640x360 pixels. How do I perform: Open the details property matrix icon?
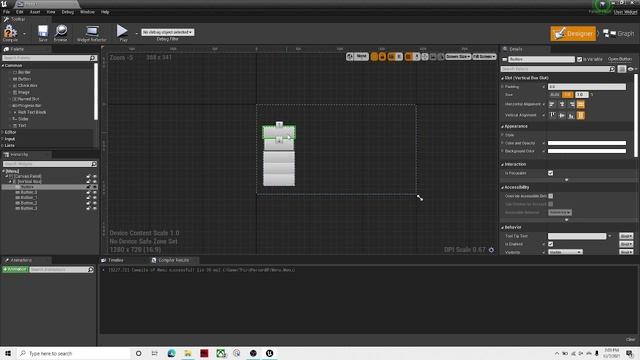(622, 69)
